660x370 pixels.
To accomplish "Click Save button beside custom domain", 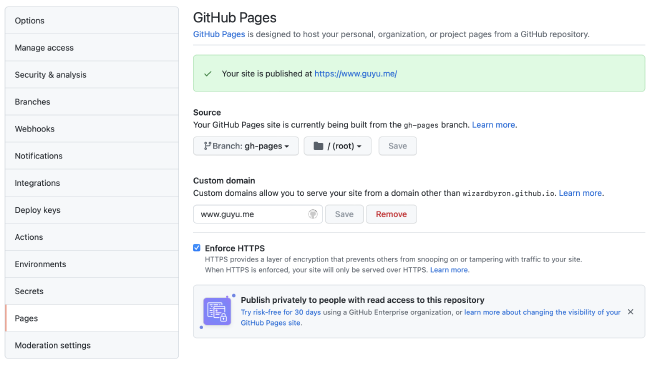I will pyautogui.click(x=344, y=214).
